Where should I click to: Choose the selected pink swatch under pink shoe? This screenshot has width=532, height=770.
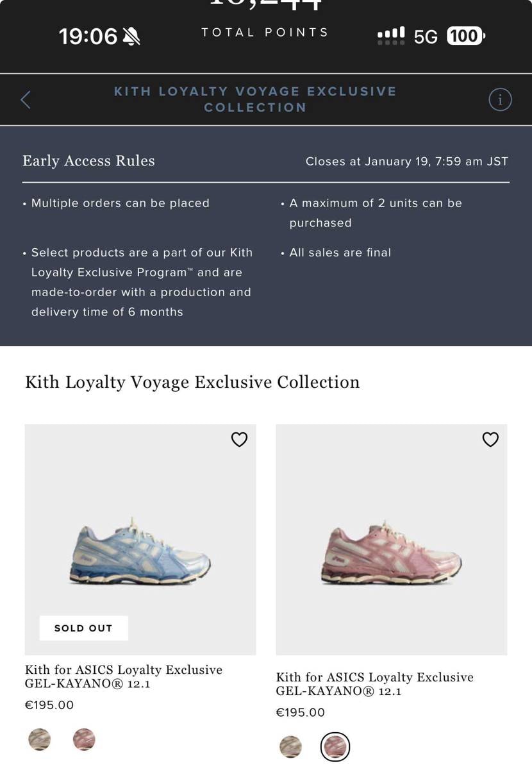click(335, 746)
